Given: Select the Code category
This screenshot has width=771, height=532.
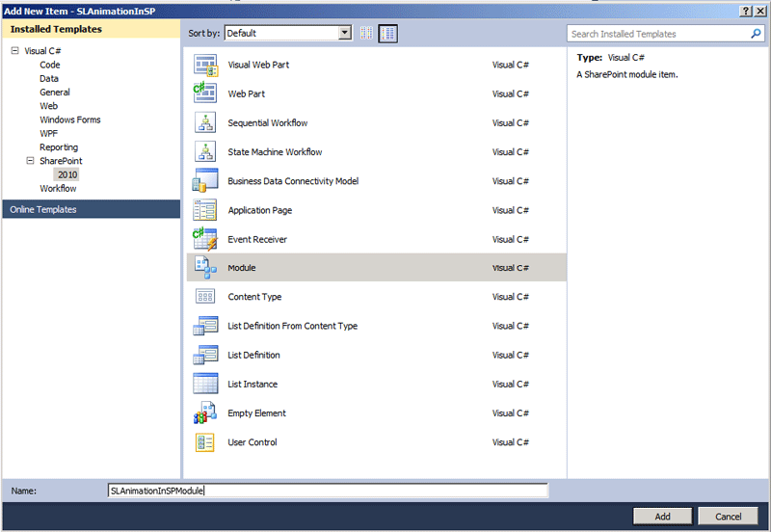Looking at the screenshot, I should pyautogui.click(x=50, y=65).
